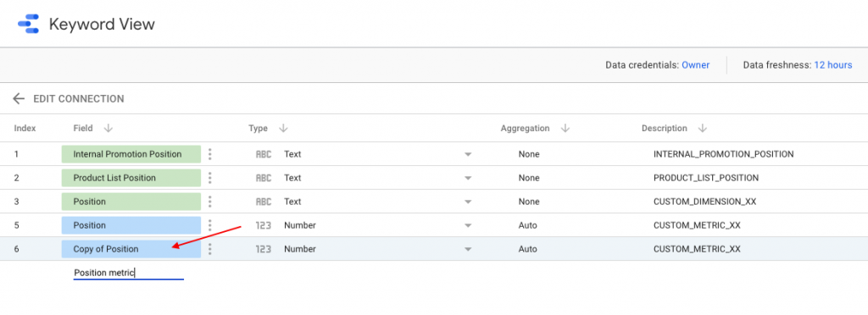The height and width of the screenshot is (315, 868).
Task: Click the ABC type icon for Internal Promotion Position
Action: (x=264, y=154)
